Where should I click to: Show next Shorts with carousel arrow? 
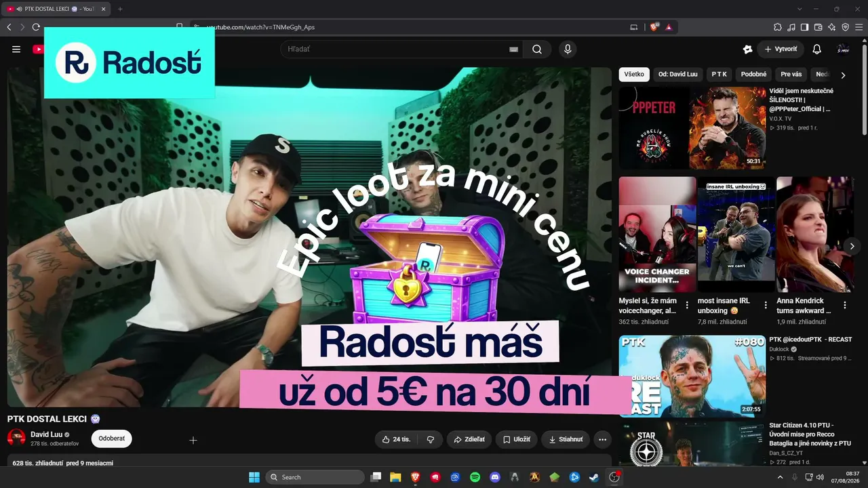852,246
